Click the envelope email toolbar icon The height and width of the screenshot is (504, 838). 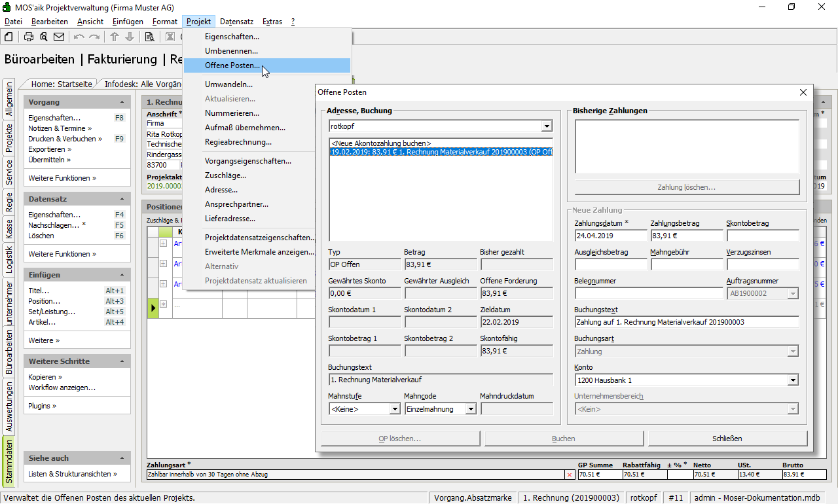click(x=59, y=37)
